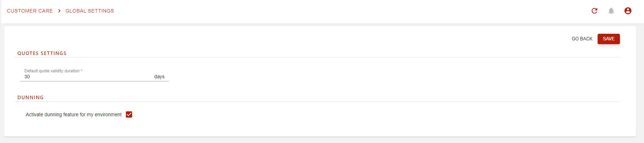Image resolution: width=644 pixels, height=143 pixels.
Task: Open the notifications bell
Action: tap(611, 11)
